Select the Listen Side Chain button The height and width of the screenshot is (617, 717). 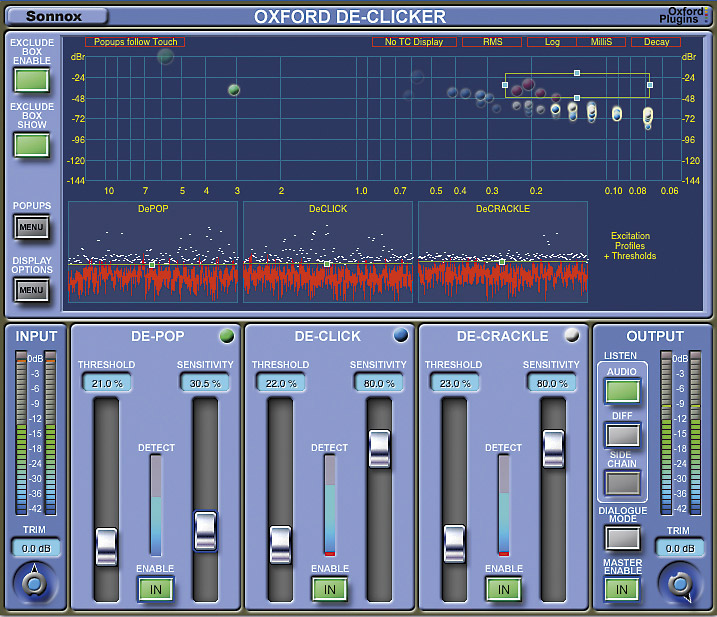[x=622, y=483]
